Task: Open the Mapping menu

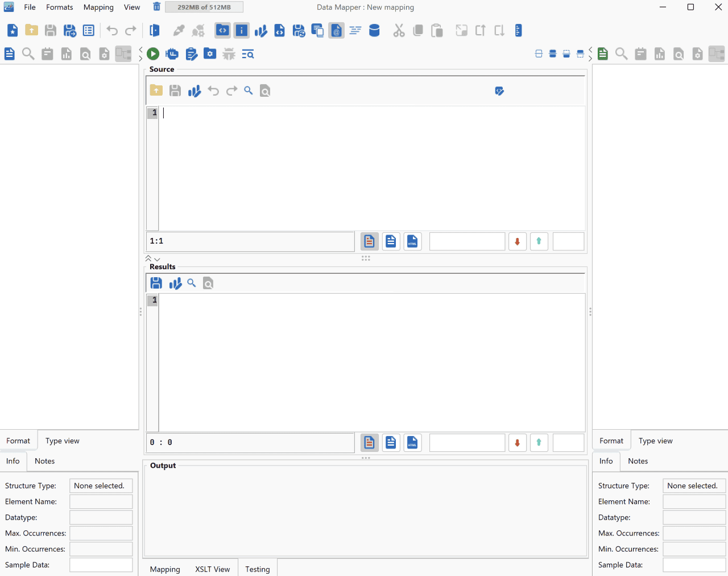Action: click(98, 7)
